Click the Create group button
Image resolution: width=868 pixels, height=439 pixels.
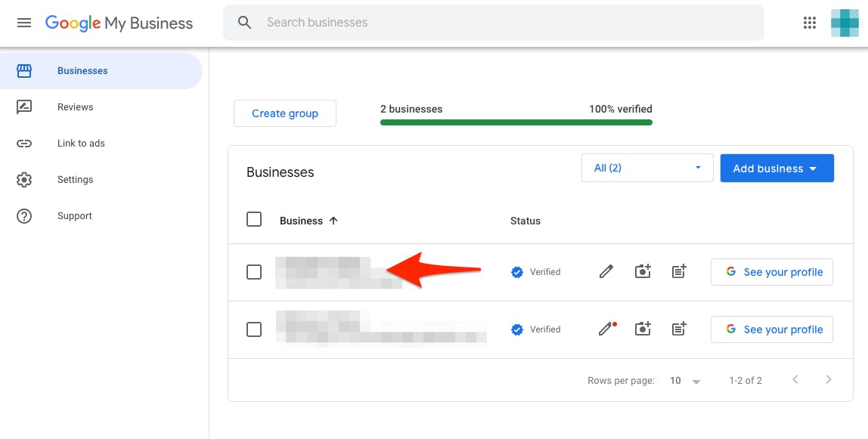pyautogui.click(x=285, y=113)
